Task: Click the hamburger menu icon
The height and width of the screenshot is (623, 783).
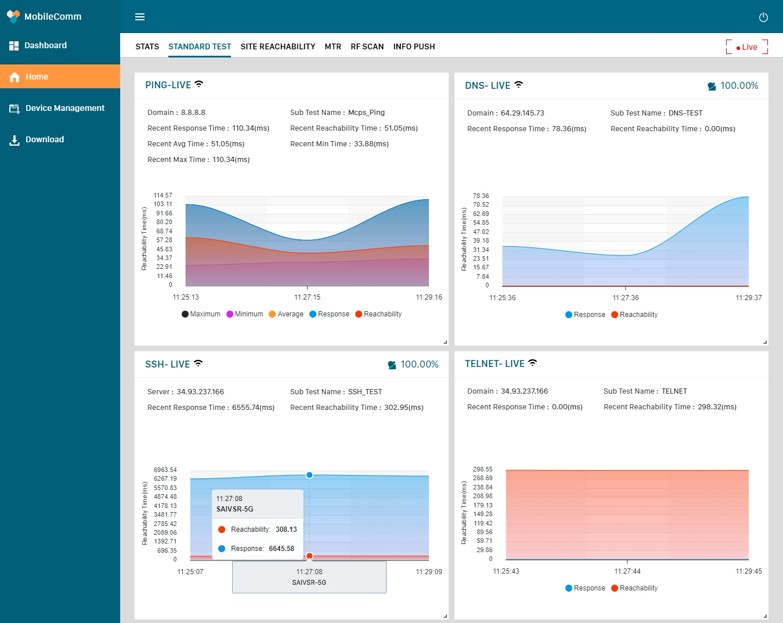Action: click(x=140, y=17)
